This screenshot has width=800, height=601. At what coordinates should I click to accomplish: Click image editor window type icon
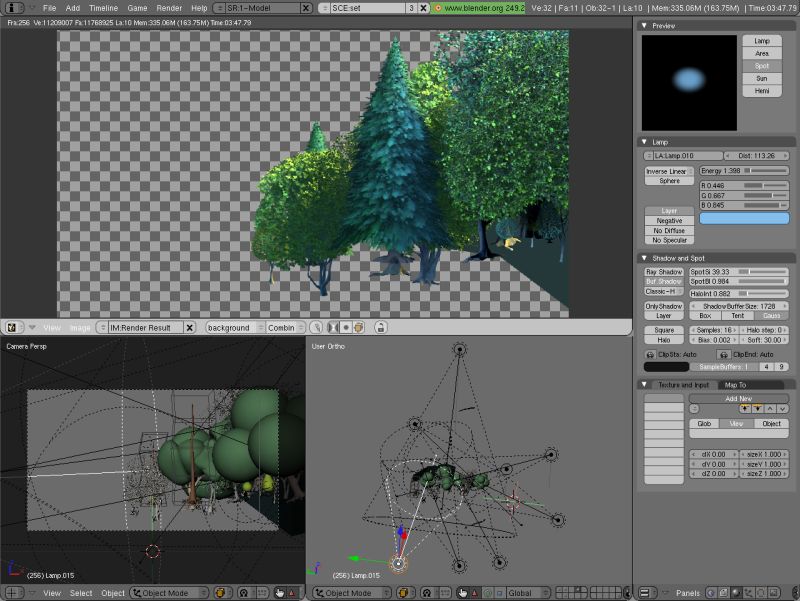click(13, 327)
